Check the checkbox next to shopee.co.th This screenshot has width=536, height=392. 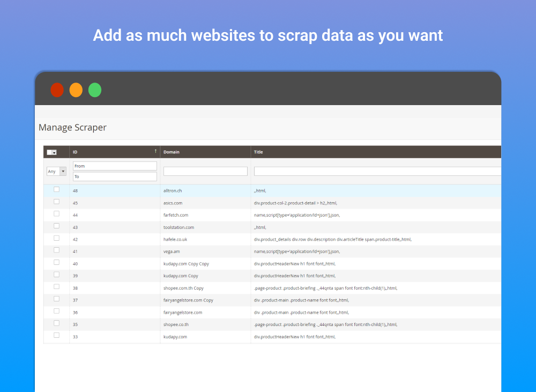point(56,323)
